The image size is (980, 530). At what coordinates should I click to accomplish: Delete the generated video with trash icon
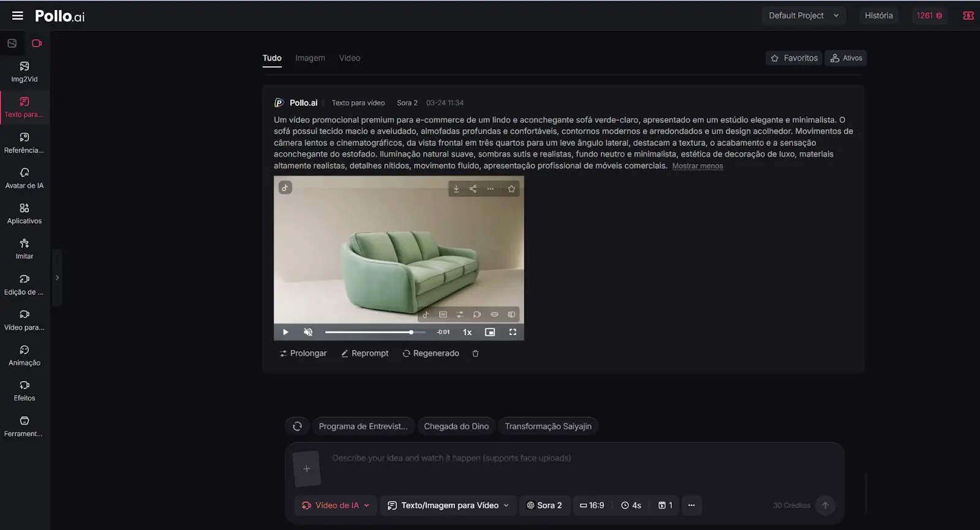pos(475,354)
